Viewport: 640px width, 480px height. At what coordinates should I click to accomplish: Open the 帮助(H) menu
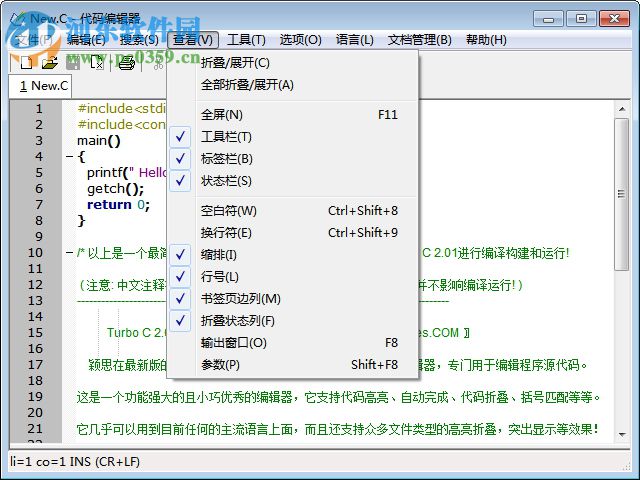pos(486,40)
